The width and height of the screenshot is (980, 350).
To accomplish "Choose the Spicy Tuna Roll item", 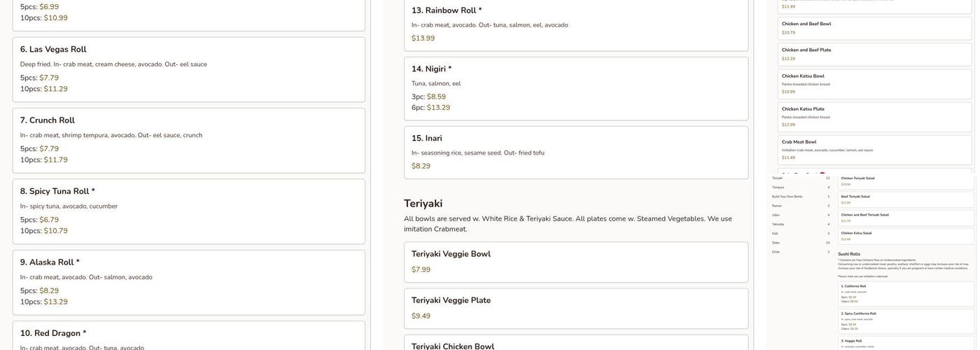I will point(188,211).
